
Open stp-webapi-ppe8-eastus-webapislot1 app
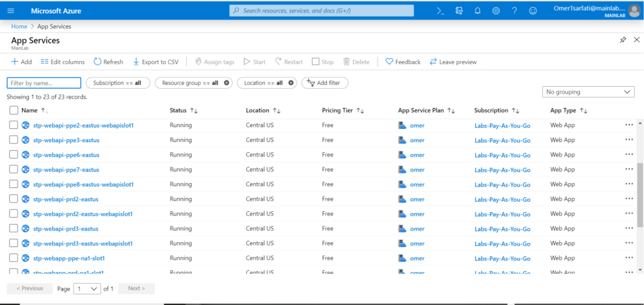[84, 184]
